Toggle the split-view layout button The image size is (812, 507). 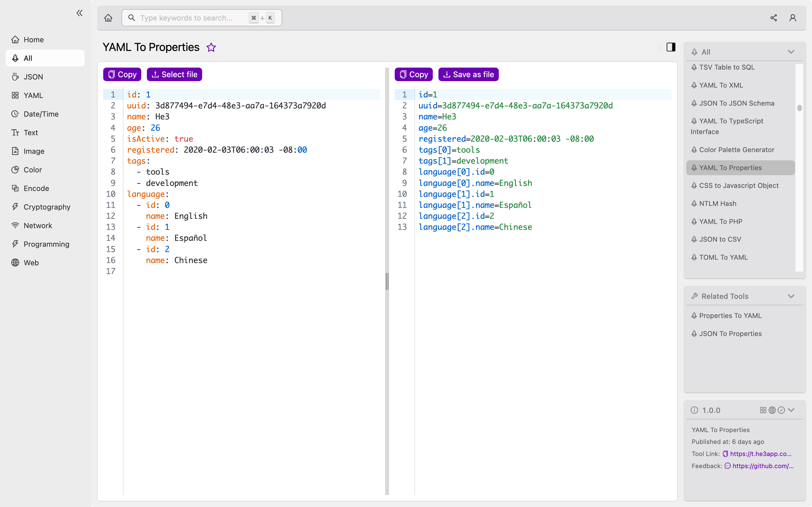point(670,47)
